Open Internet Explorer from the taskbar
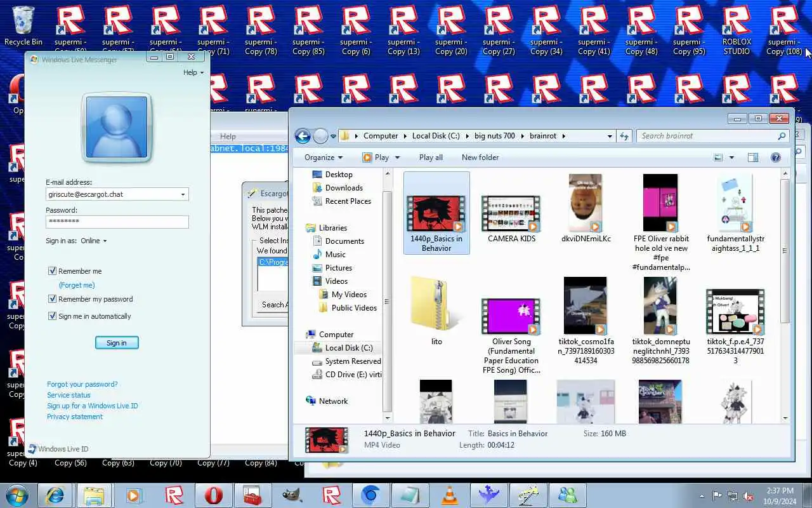 (x=55, y=495)
